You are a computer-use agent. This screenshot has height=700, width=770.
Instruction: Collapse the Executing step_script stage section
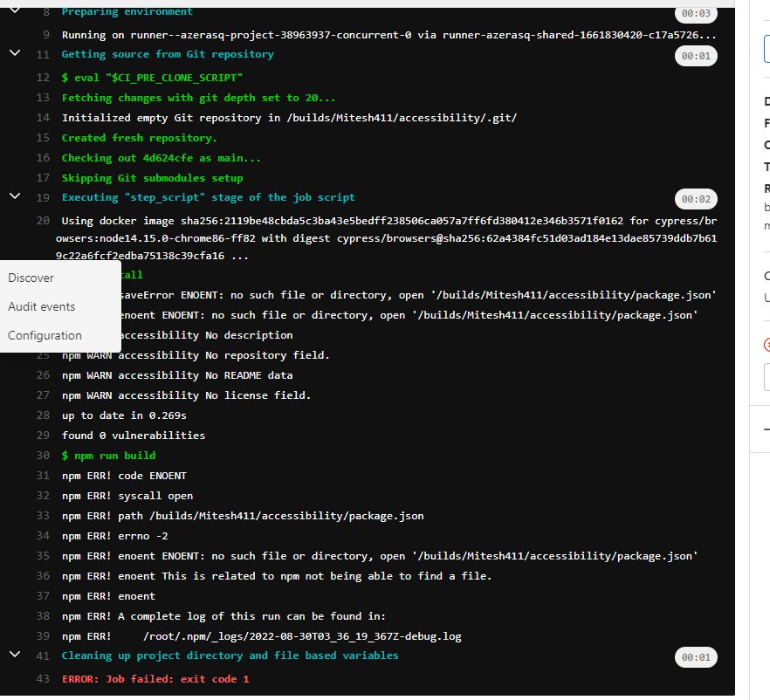click(15, 196)
